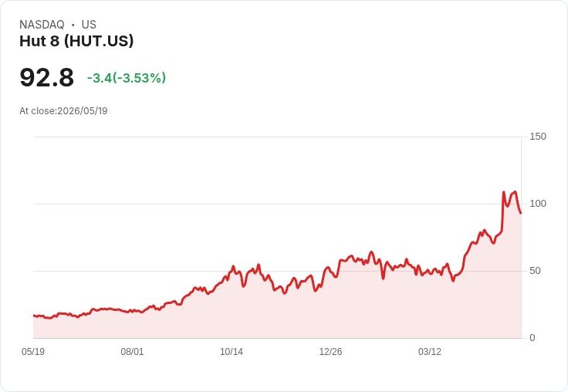
Task: Click the 0 price axis label
Action: (x=532, y=338)
